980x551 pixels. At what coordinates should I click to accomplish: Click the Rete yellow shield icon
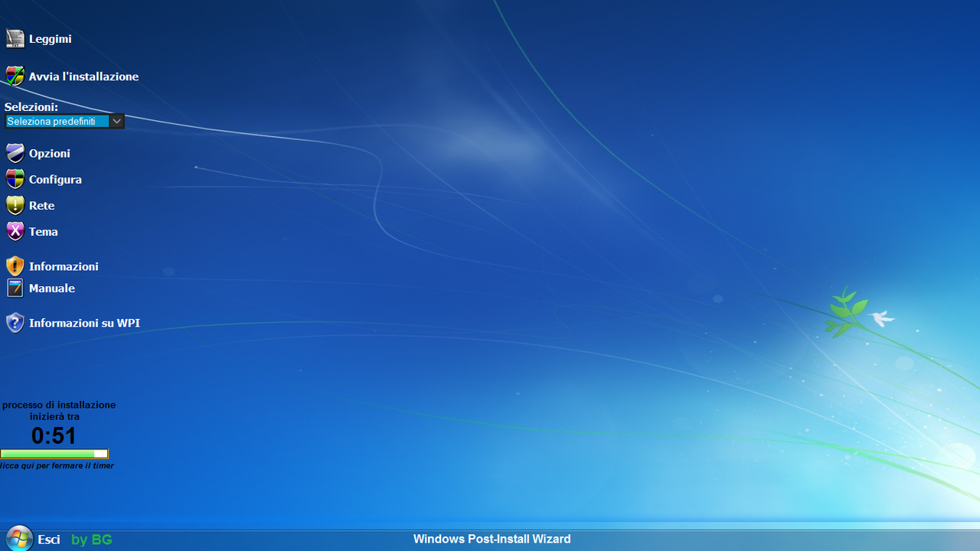tap(15, 205)
